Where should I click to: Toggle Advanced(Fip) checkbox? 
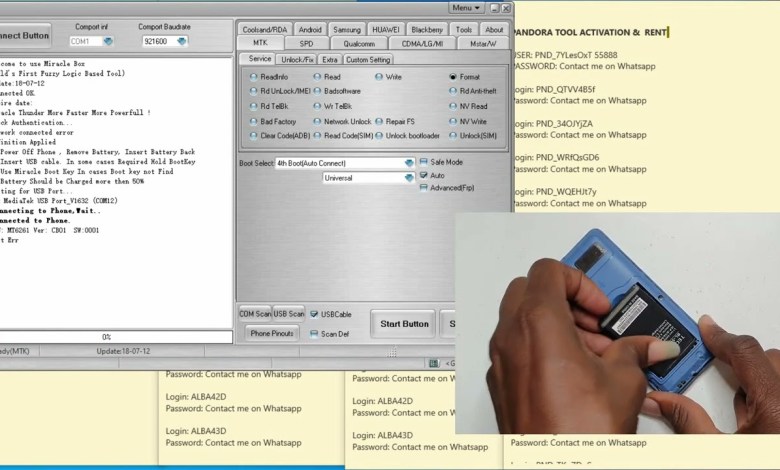[x=424, y=188]
